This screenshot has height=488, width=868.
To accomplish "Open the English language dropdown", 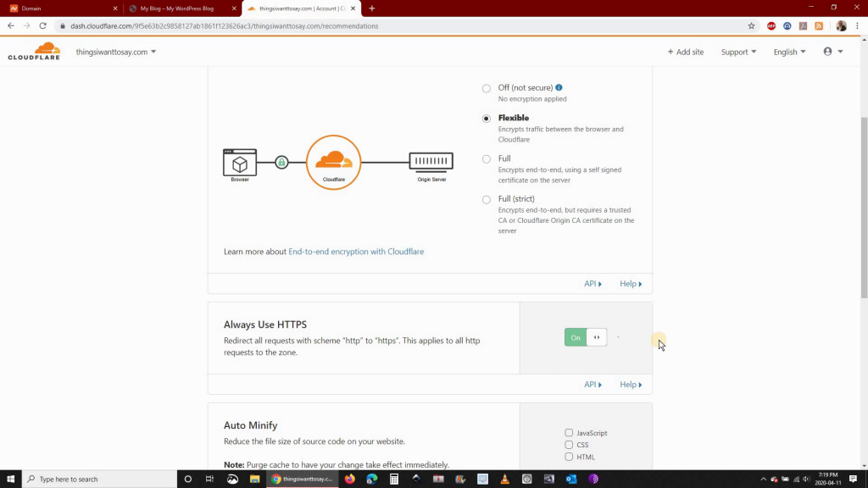I will pyautogui.click(x=789, y=52).
